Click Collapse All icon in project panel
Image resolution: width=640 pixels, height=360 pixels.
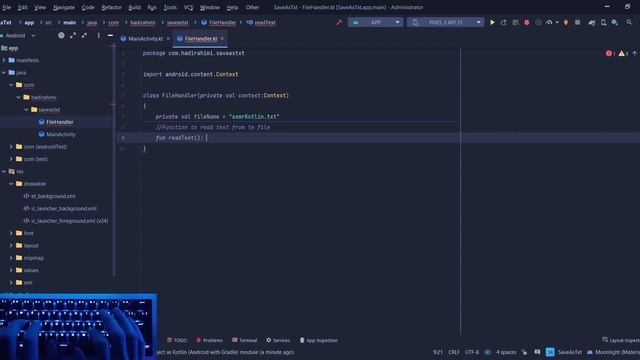coord(84,36)
